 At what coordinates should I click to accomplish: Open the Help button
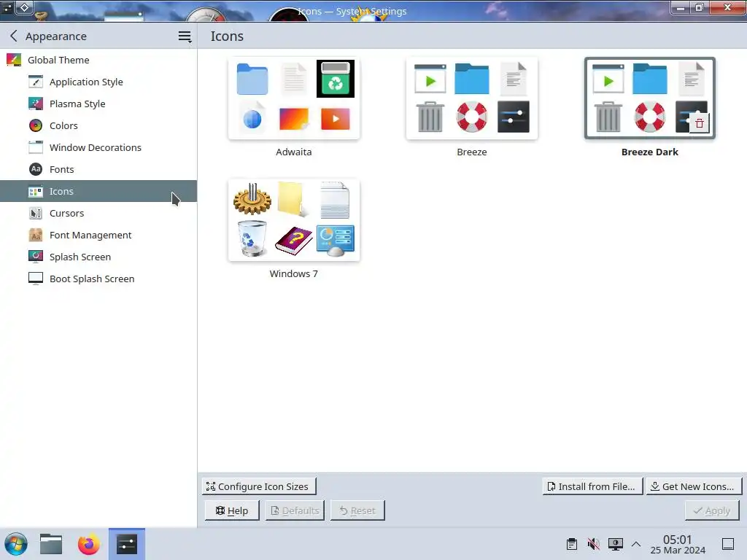[x=232, y=510]
